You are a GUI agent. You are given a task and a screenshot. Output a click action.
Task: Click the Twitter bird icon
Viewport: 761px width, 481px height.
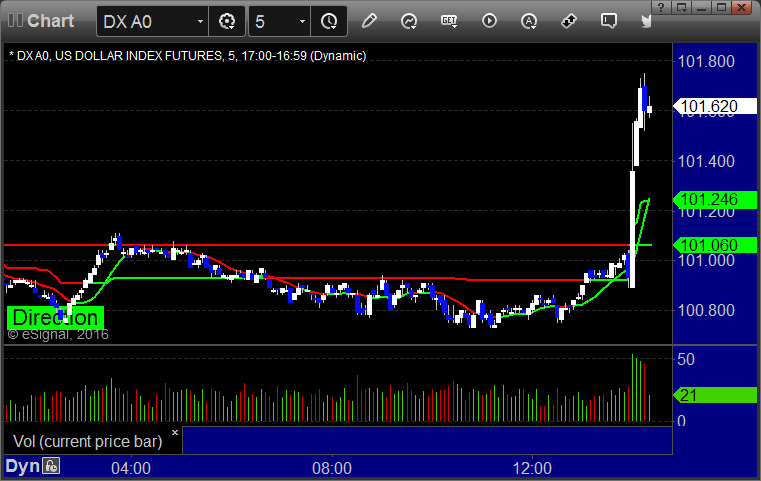point(647,21)
